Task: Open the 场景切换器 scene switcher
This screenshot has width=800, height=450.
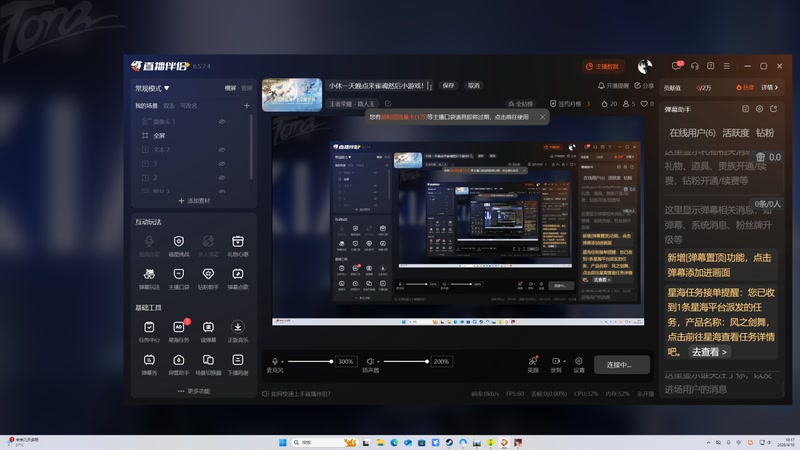Action: pos(208,364)
